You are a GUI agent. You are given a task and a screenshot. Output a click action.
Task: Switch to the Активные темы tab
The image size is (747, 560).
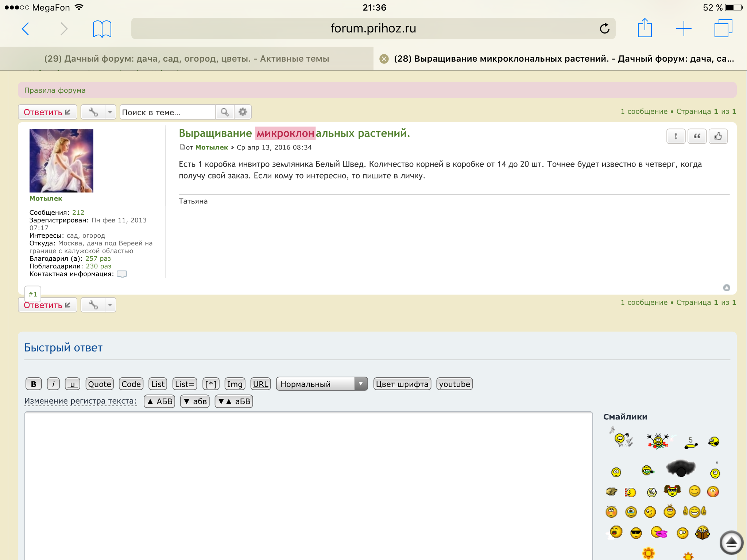pyautogui.click(x=187, y=59)
